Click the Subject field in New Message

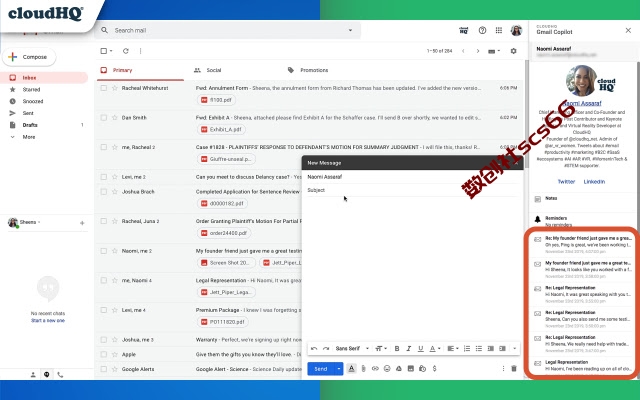[x=412, y=190]
